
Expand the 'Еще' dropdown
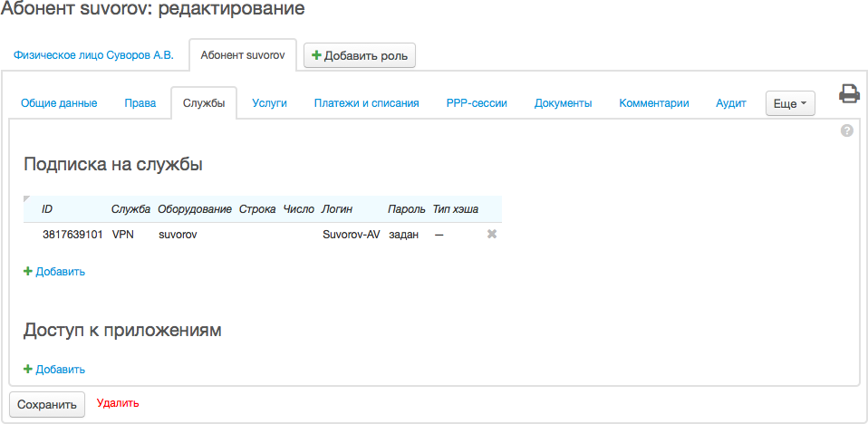[790, 103]
